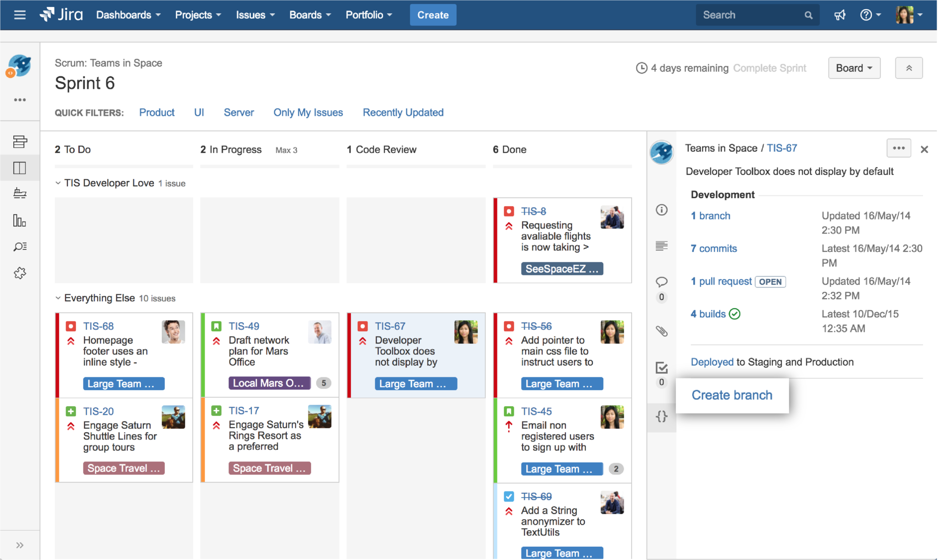Select the Backlog icon in sidebar
This screenshot has width=938, height=560.
20,141
